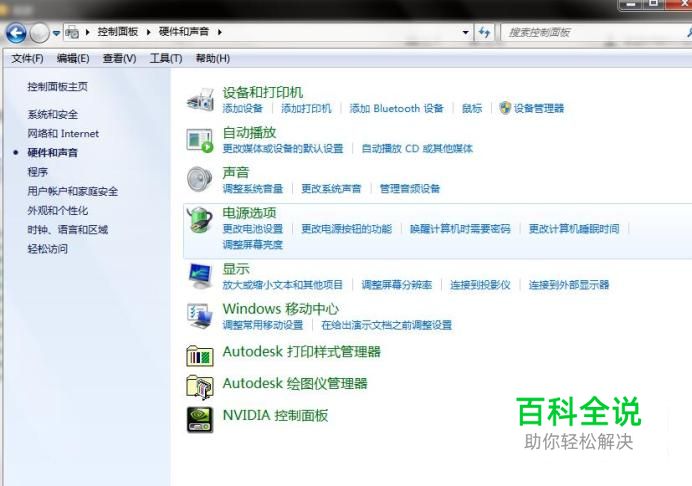Click the 唤醒计算机时需要密码 link
The height and width of the screenshot is (486, 692).
click(x=460, y=229)
